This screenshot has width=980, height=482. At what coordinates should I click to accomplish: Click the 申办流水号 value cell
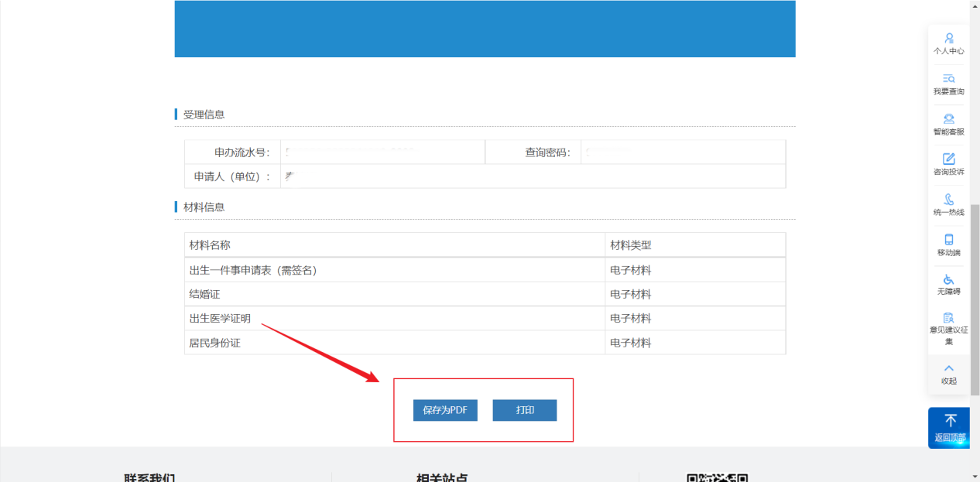point(382,152)
